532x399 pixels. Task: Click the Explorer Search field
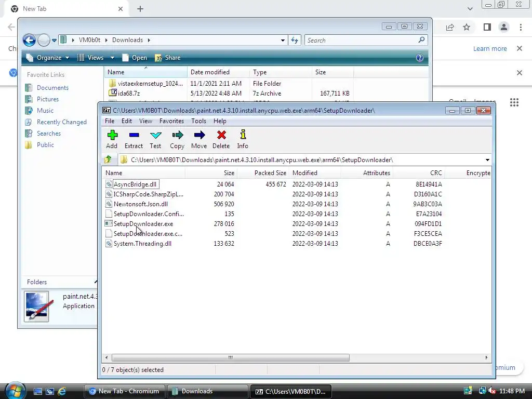pos(366,41)
